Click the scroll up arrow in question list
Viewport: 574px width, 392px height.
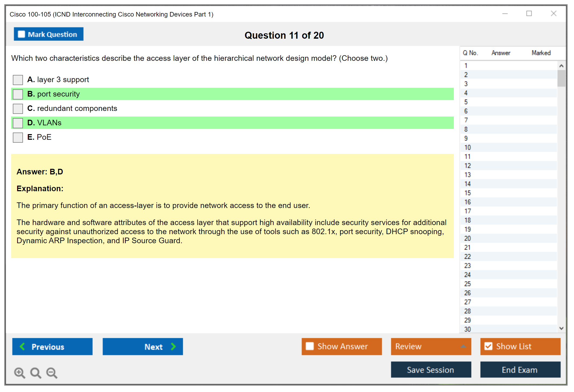click(x=561, y=66)
